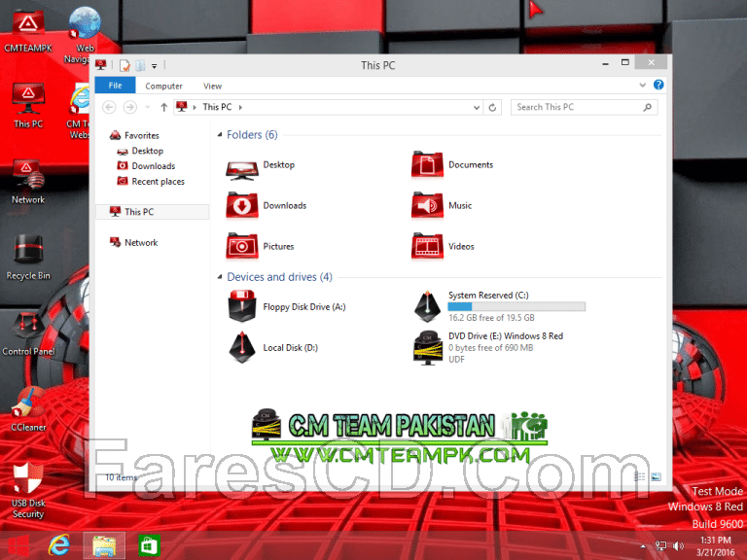Open the Downloads folder icon in Folders
The image size is (747, 560).
coord(242,206)
